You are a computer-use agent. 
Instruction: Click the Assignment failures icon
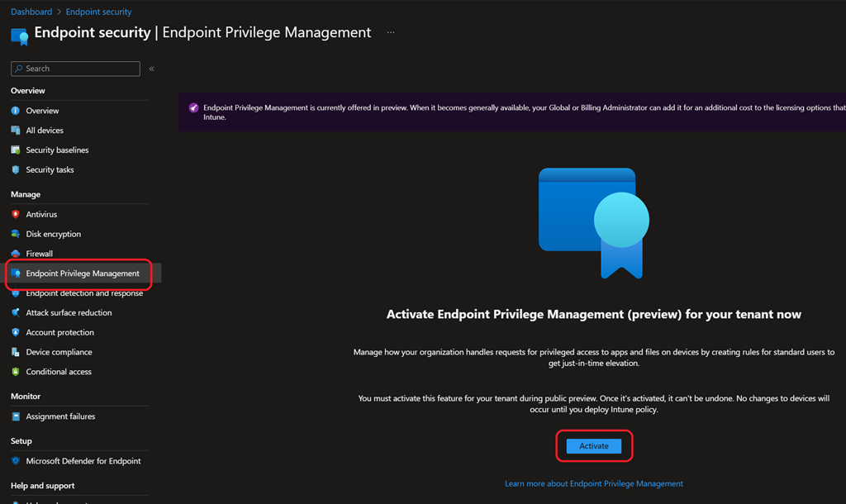tap(16, 416)
